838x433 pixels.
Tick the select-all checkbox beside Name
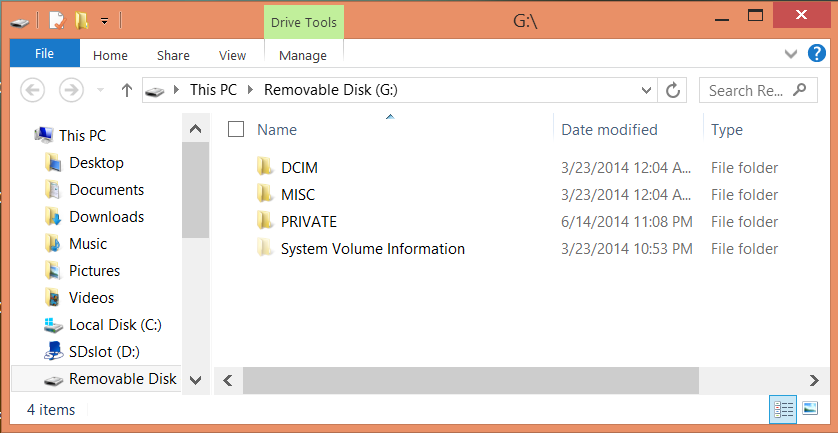[236, 129]
